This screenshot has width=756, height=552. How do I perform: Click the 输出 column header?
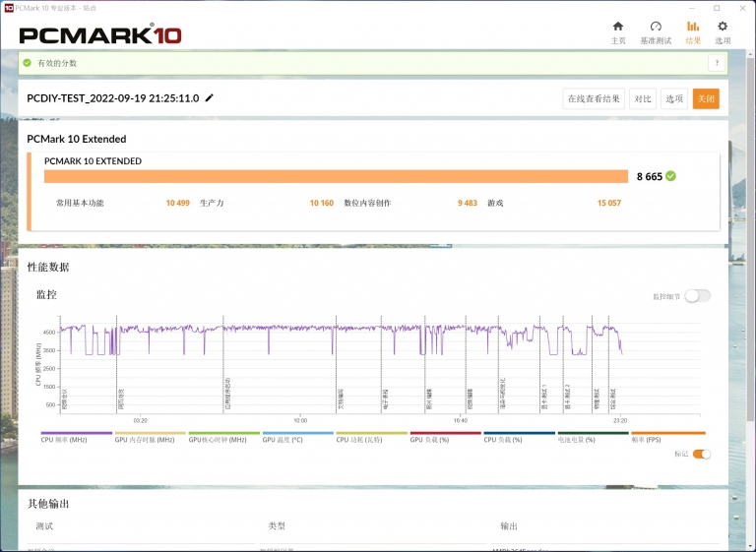(509, 526)
